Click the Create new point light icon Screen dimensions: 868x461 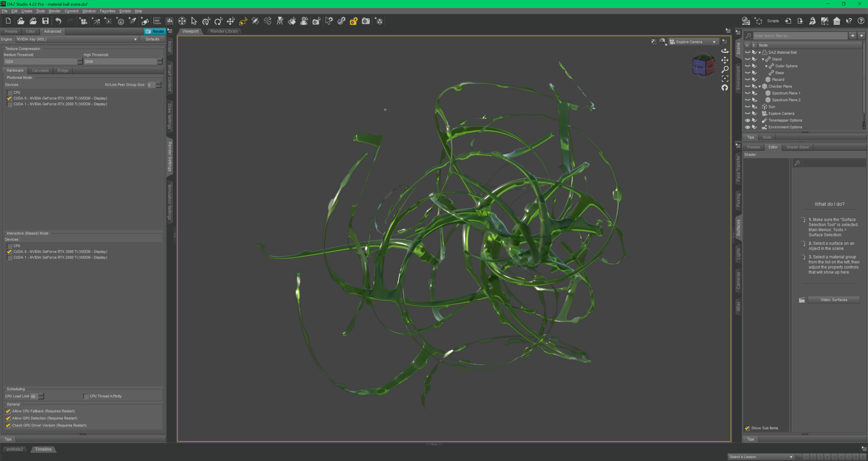tap(108, 21)
